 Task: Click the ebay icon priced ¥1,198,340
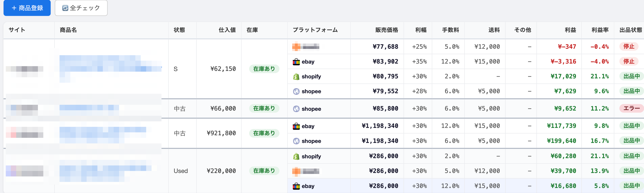(296, 126)
